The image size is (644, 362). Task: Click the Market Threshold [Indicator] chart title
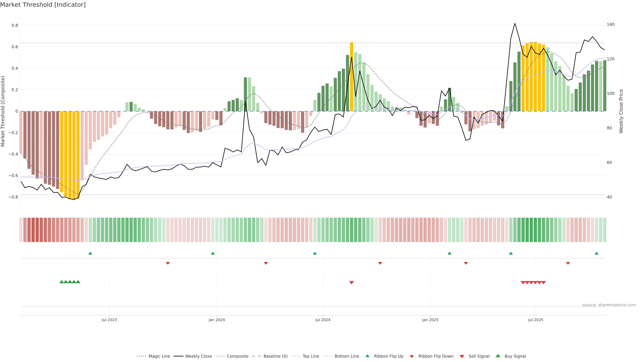pyautogui.click(x=43, y=5)
